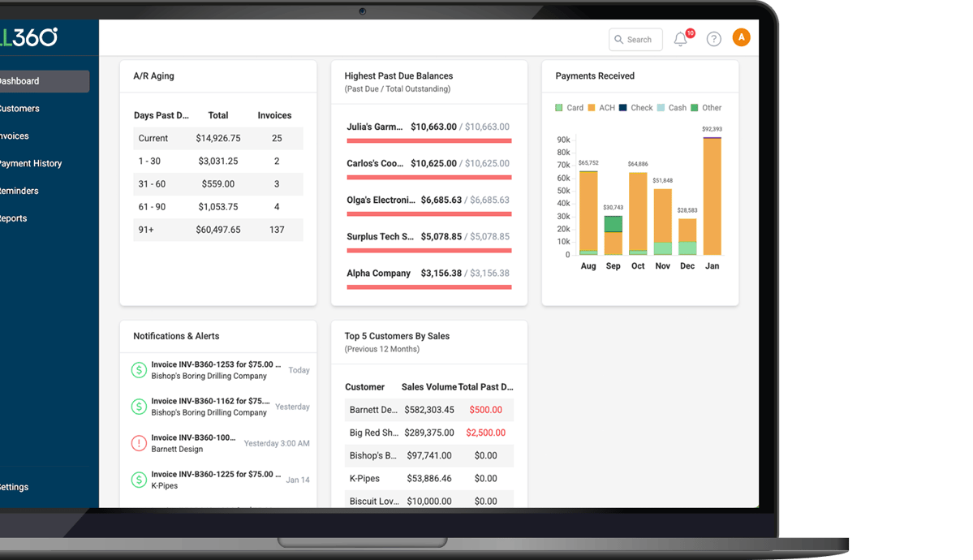The width and height of the screenshot is (973, 560).
Task: Open the notifications bell icon
Action: (680, 38)
